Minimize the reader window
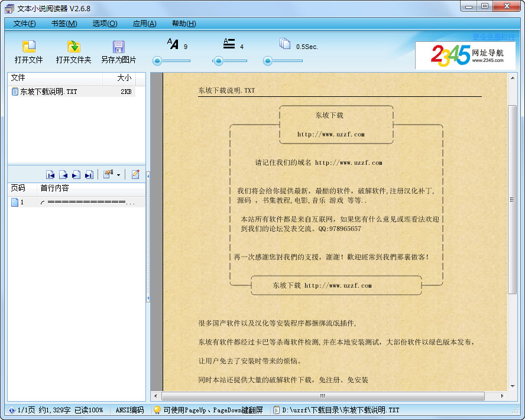525x420 pixels. click(469, 6)
